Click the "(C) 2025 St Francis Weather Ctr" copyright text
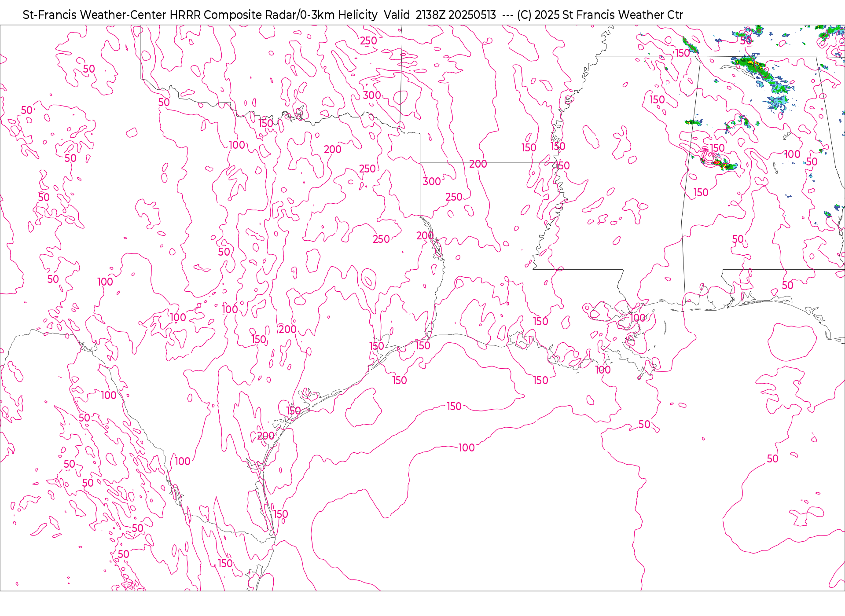This screenshot has height=616, width=845. (x=600, y=15)
